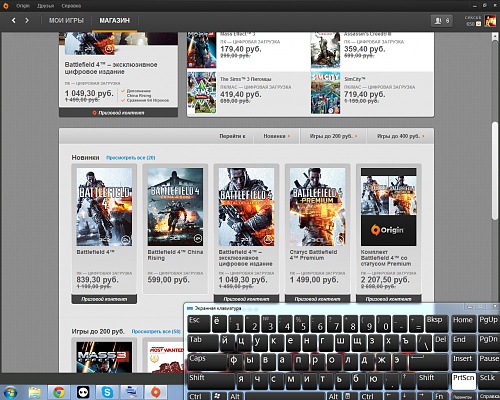Toggle left Alt on on-screen keyboard

pyautogui.click(x=235, y=396)
